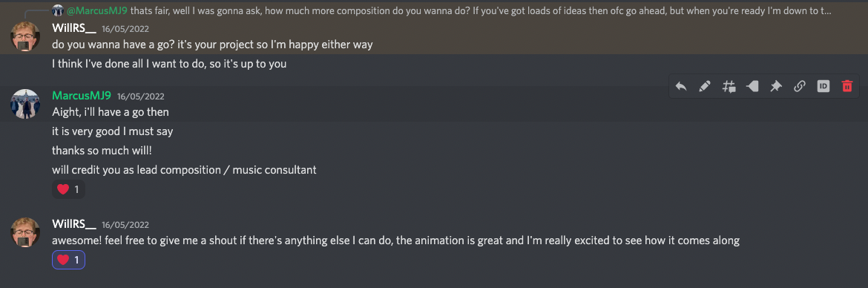Click the WillRS__ username on the top message

tap(74, 28)
